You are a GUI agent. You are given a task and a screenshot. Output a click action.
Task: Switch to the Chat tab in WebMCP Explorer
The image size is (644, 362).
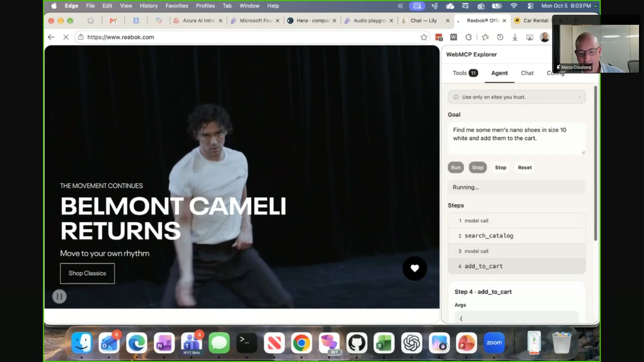[x=527, y=73]
